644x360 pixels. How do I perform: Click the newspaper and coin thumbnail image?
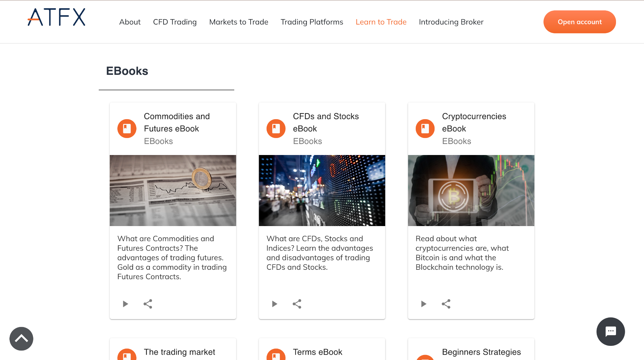point(173,191)
